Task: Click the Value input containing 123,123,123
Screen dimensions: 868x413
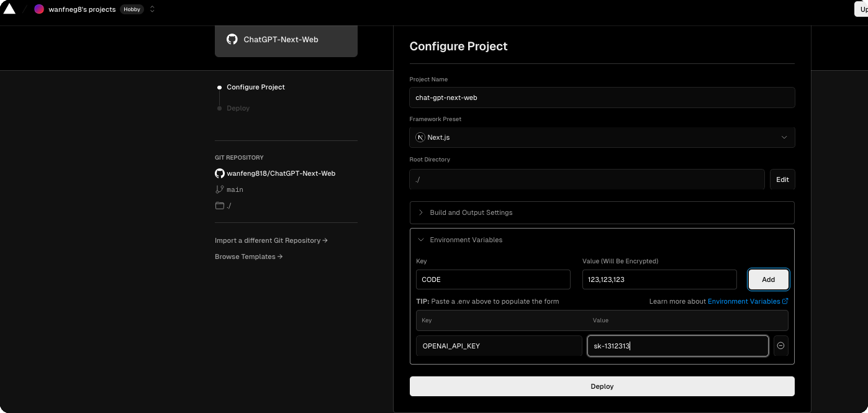Action: coord(659,279)
